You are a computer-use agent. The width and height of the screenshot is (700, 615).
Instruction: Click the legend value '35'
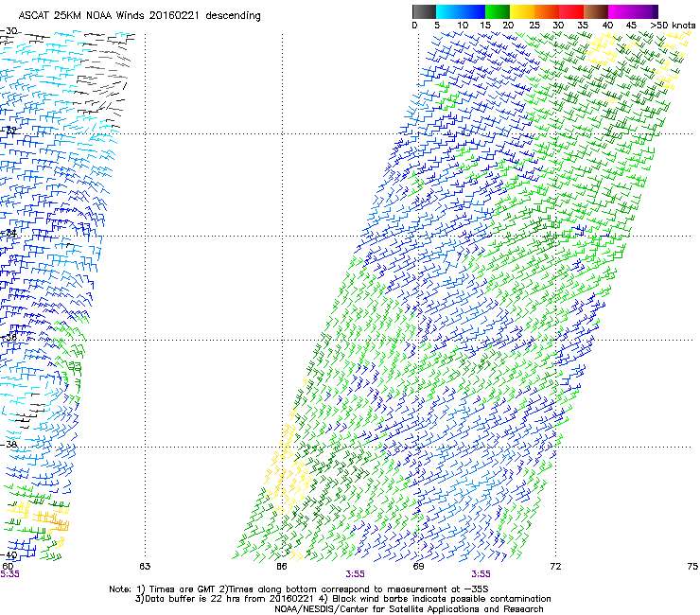pos(583,26)
